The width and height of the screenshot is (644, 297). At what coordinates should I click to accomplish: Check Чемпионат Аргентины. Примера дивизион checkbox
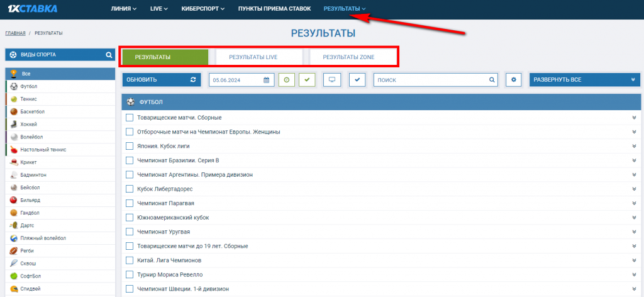pos(130,174)
